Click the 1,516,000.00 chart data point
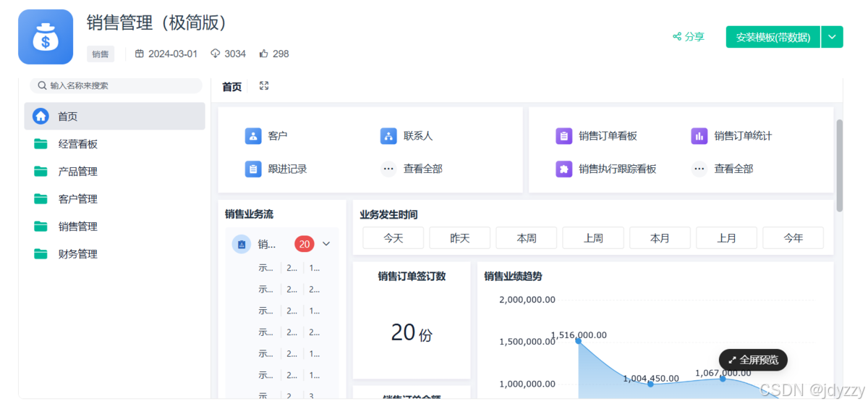Image resolution: width=868 pixels, height=404 pixels. point(578,340)
